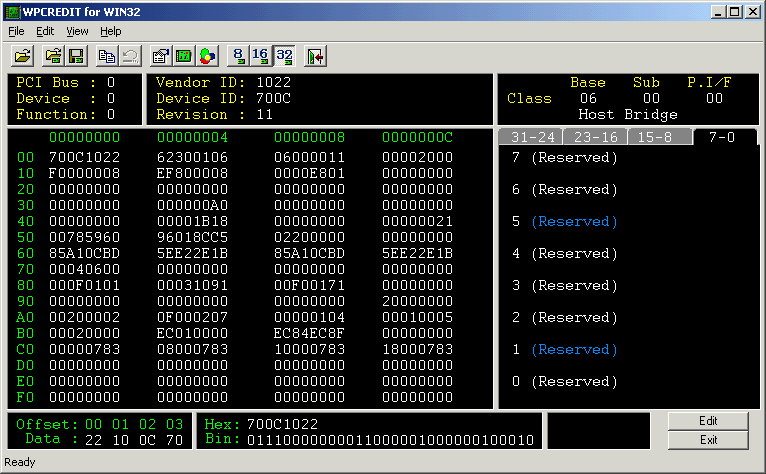This screenshot has width=766, height=474.
Task: Select register value 00785960
Action: click(x=85, y=237)
